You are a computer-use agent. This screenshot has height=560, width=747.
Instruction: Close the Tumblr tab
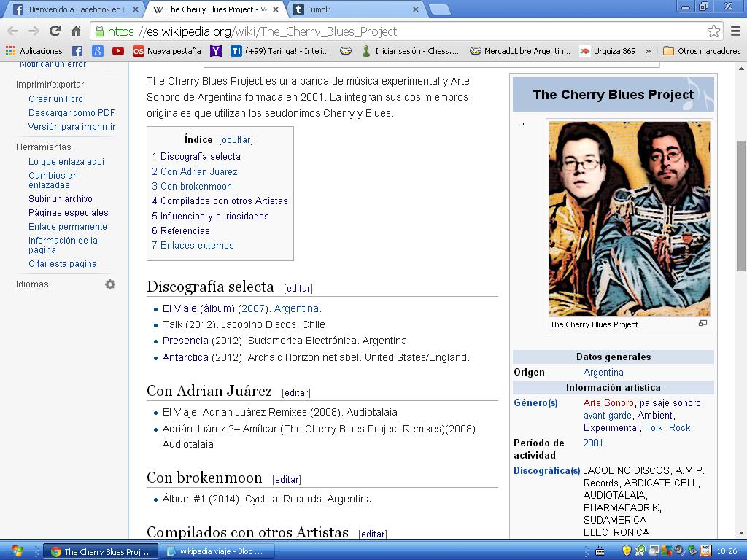[x=415, y=9]
